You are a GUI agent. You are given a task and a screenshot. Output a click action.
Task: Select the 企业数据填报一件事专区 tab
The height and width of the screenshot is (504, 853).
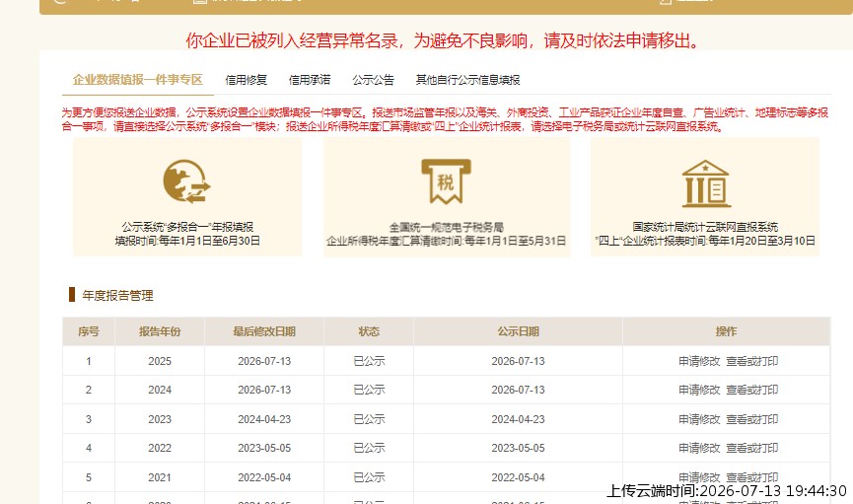[x=138, y=80]
